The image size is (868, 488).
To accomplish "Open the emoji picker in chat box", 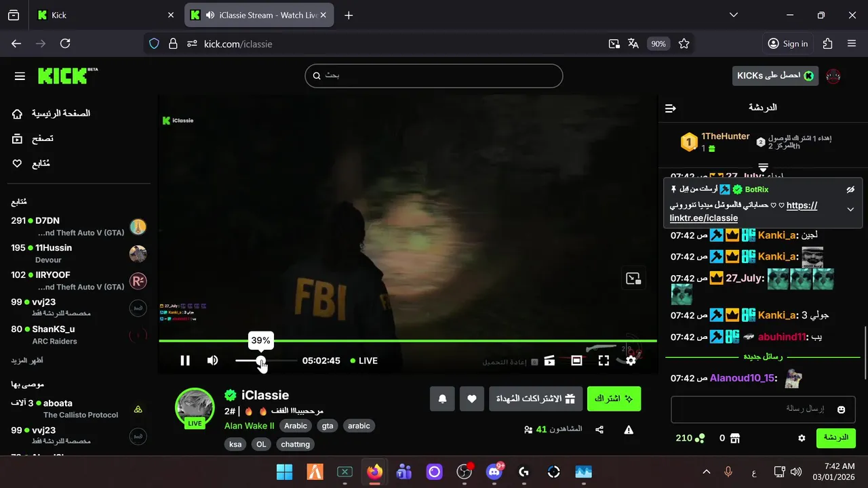I will coord(841,409).
